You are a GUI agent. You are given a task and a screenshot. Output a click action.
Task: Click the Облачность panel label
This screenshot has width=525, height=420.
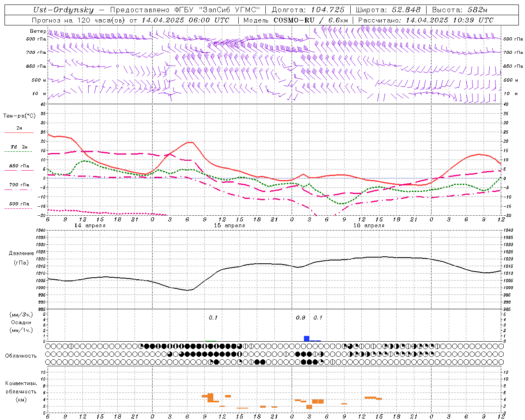(x=21, y=356)
